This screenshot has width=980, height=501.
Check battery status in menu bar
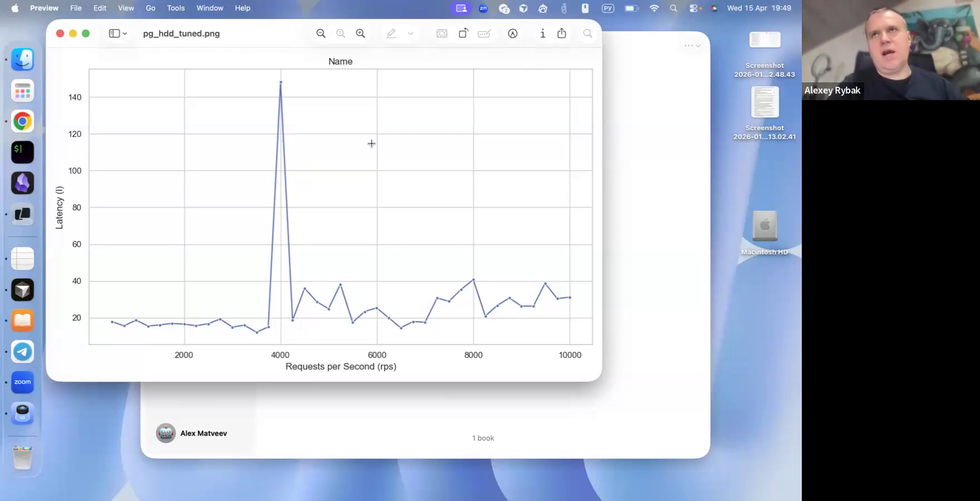point(631,8)
